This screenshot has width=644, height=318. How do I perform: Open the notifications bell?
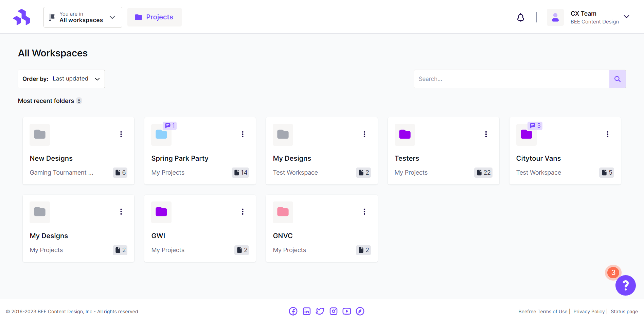pyautogui.click(x=520, y=17)
